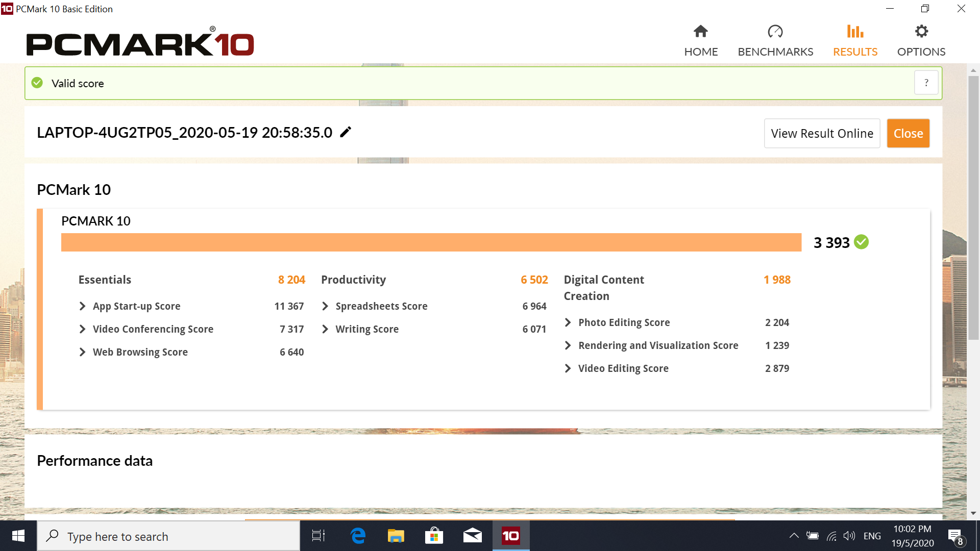Click the Writing value 6 071
This screenshot has width=980, height=551.
coord(534,329)
